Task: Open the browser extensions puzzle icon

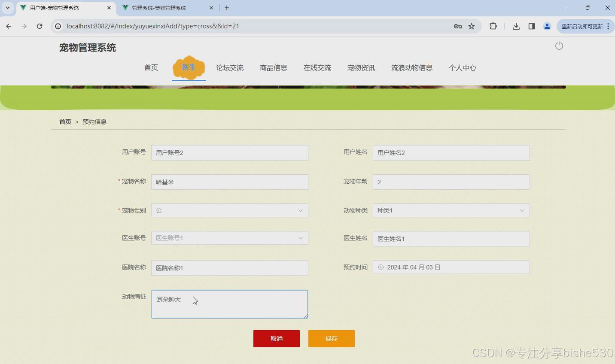Action: pos(493,26)
